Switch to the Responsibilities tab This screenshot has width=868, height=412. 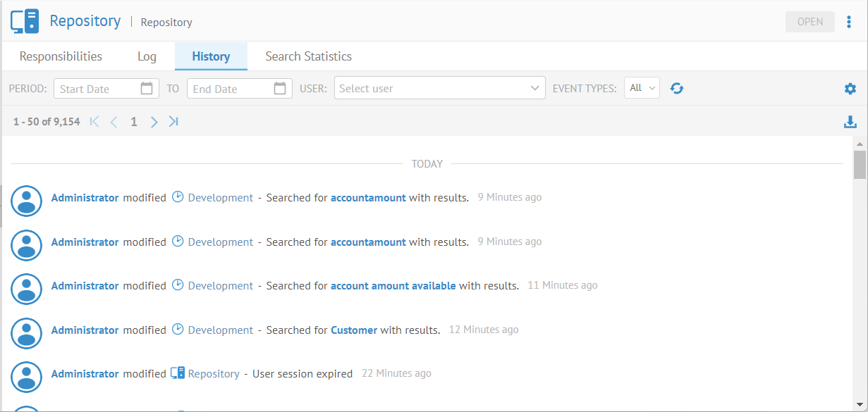(x=61, y=56)
